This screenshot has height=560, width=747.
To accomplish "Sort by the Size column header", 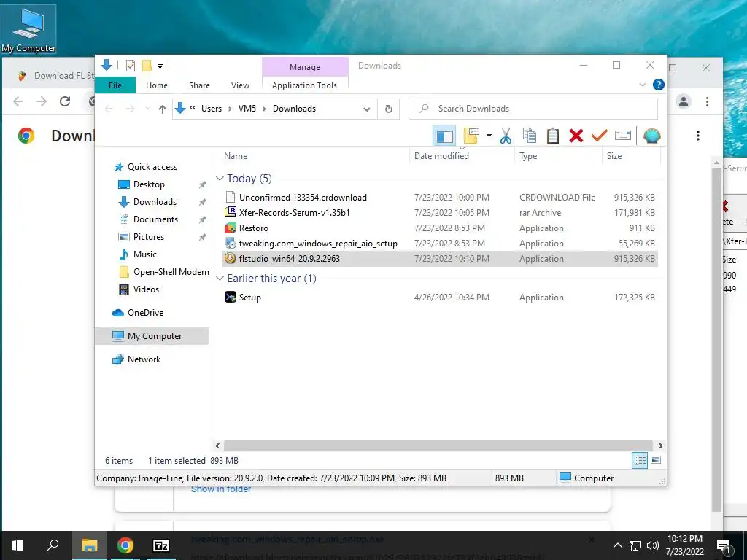I will pyautogui.click(x=631, y=156).
